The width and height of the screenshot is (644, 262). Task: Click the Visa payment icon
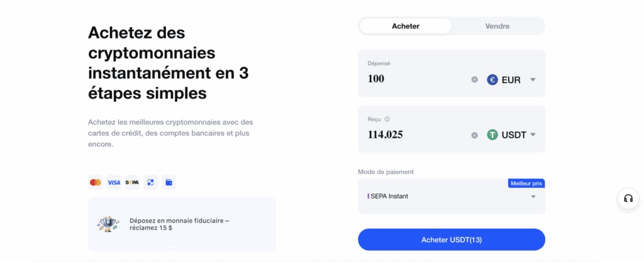(x=114, y=182)
